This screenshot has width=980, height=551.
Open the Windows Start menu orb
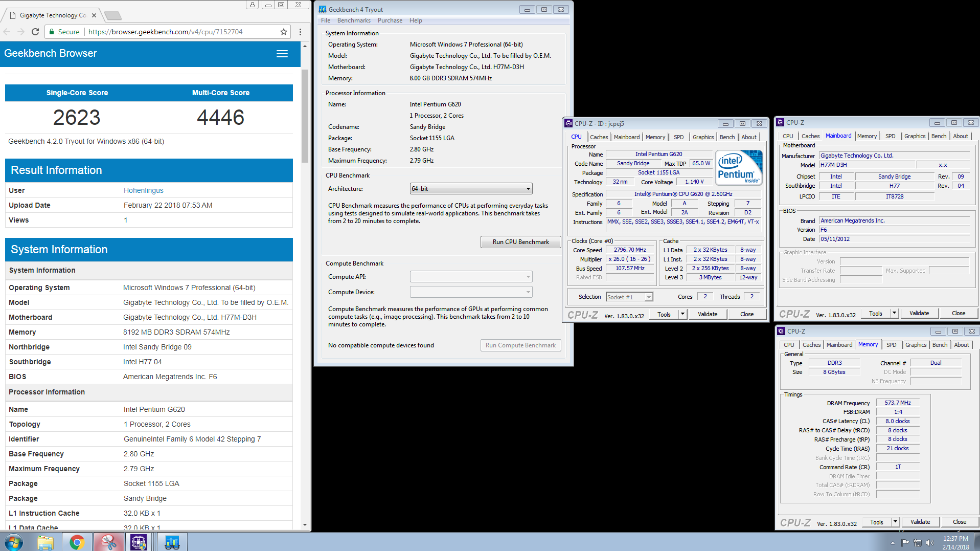click(x=14, y=542)
